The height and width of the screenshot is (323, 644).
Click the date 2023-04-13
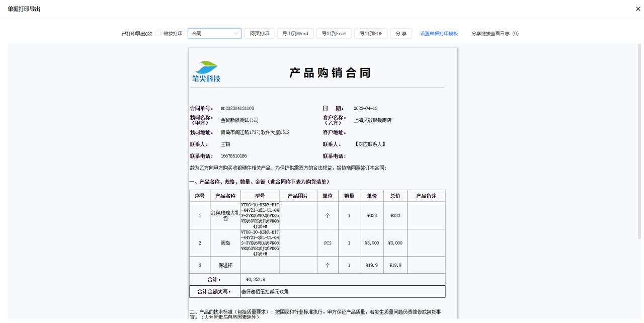point(365,109)
